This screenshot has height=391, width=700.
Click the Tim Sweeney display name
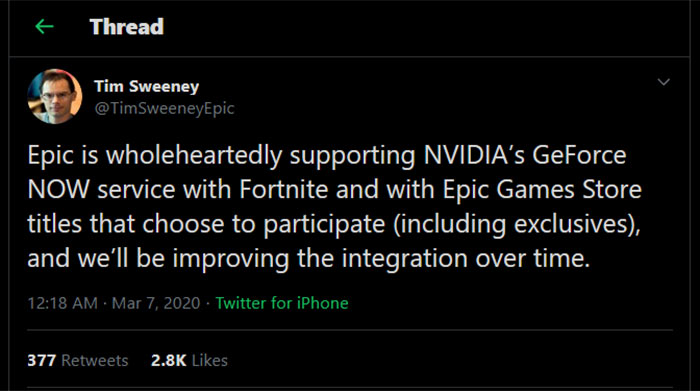(x=146, y=86)
